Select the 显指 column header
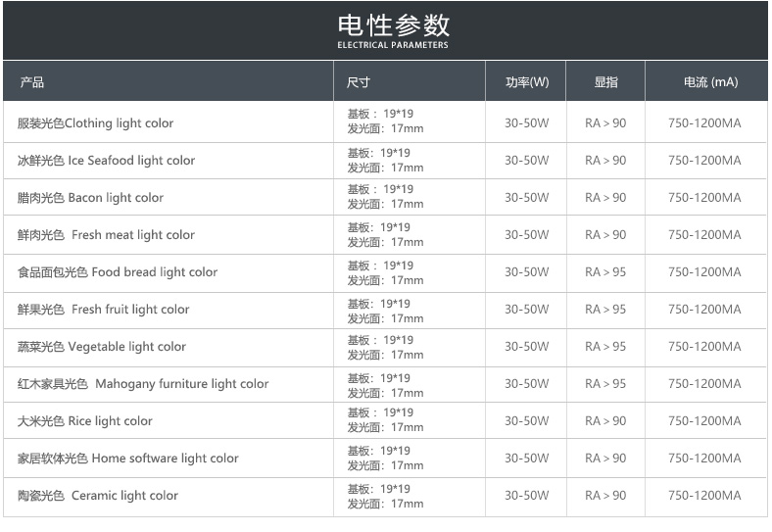This screenshot has height=532, width=772. pos(605,82)
